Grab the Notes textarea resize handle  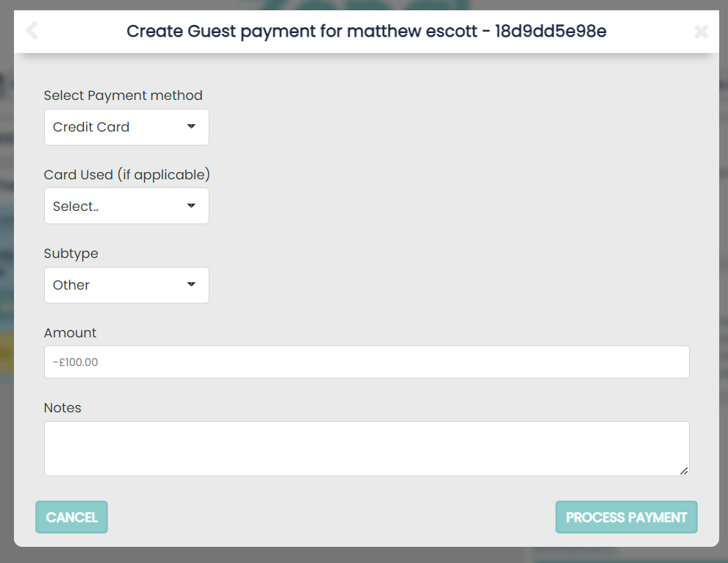click(684, 471)
